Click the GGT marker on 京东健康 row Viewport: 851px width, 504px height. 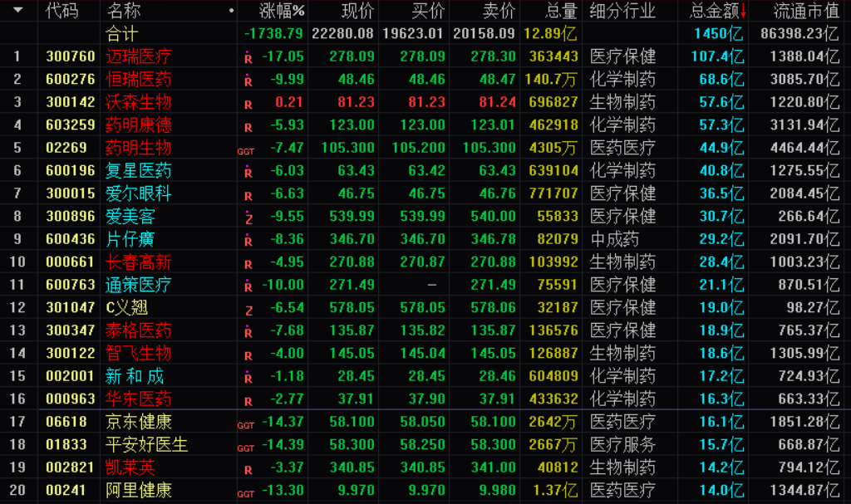pos(246,426)
